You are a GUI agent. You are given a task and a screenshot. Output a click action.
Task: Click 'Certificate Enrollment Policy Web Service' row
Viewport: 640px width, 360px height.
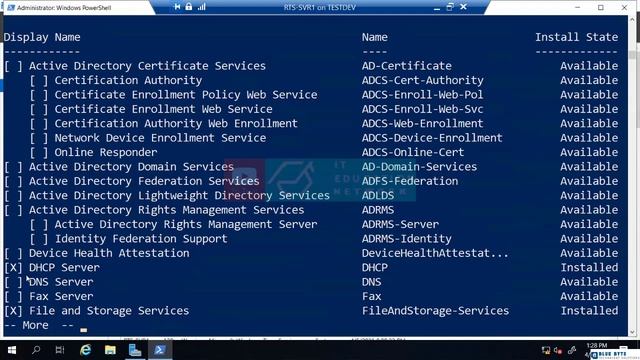[x=186, y=95]
